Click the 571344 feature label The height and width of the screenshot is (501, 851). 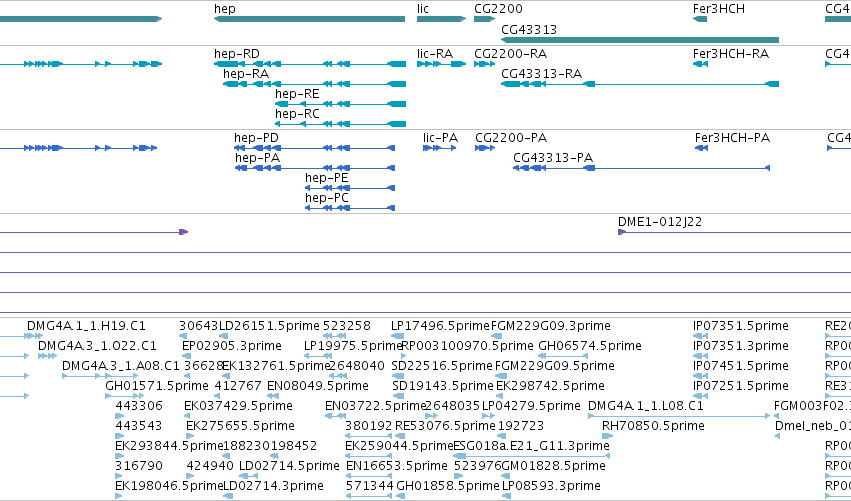[369, 486]
